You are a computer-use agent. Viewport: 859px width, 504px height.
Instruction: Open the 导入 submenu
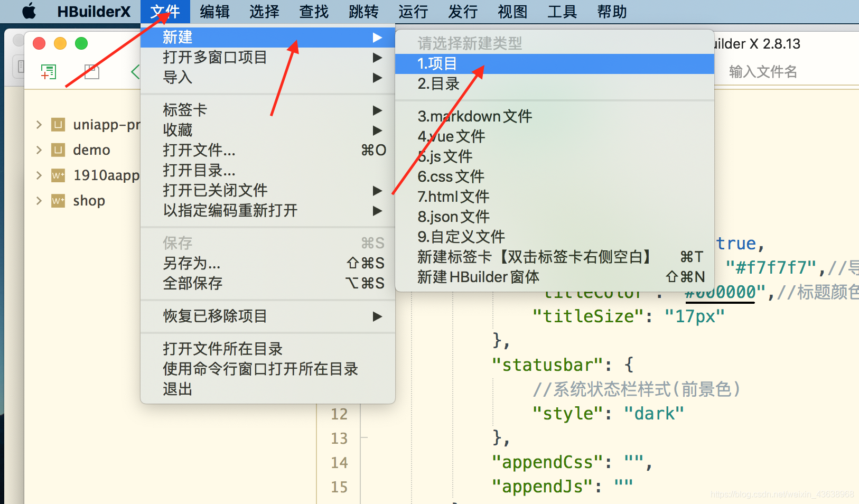point(268,77)
